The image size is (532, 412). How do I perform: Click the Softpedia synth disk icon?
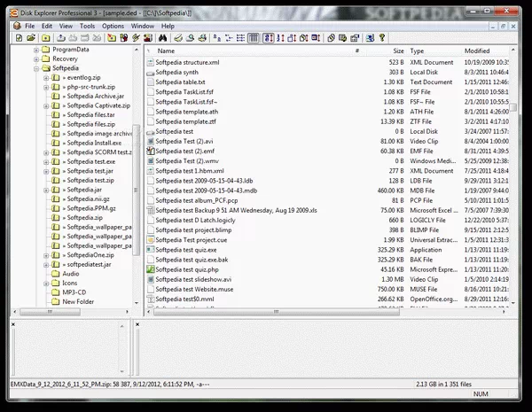pyautogui.click(x=151, y=73)
